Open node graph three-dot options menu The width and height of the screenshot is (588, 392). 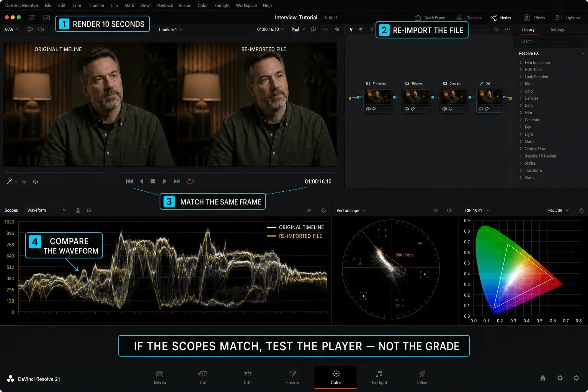coord(507,29)
